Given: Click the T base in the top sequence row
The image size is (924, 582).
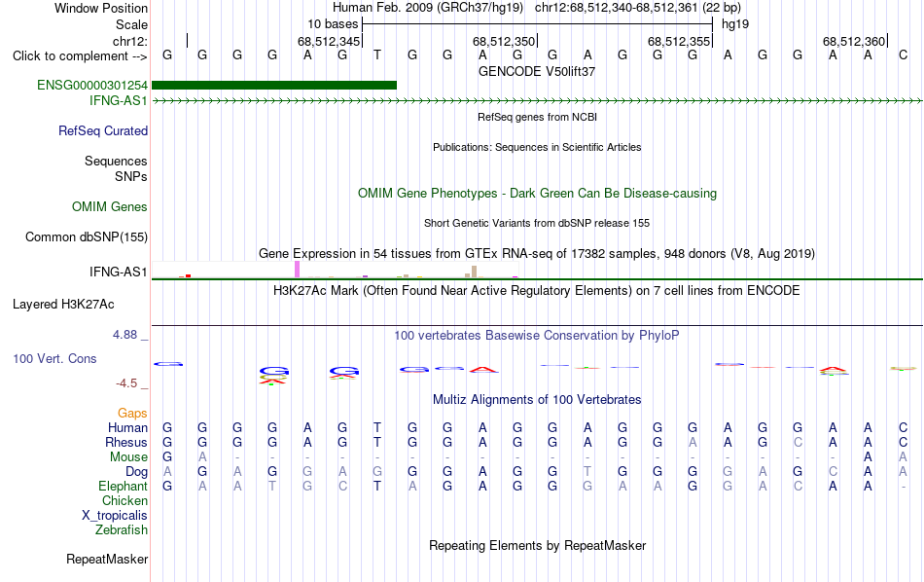Looking at the screenshot, I should [x=377, y=55].
